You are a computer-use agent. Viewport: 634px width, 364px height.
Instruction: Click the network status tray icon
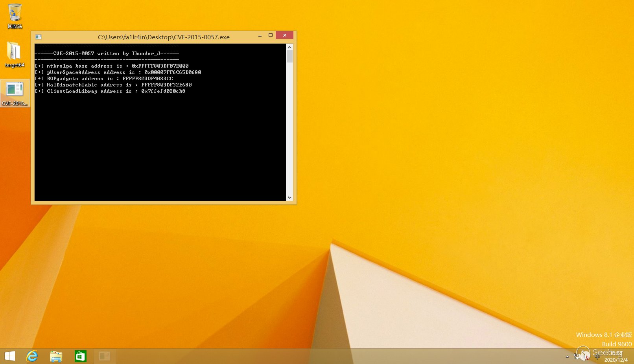tap(577, 357)
